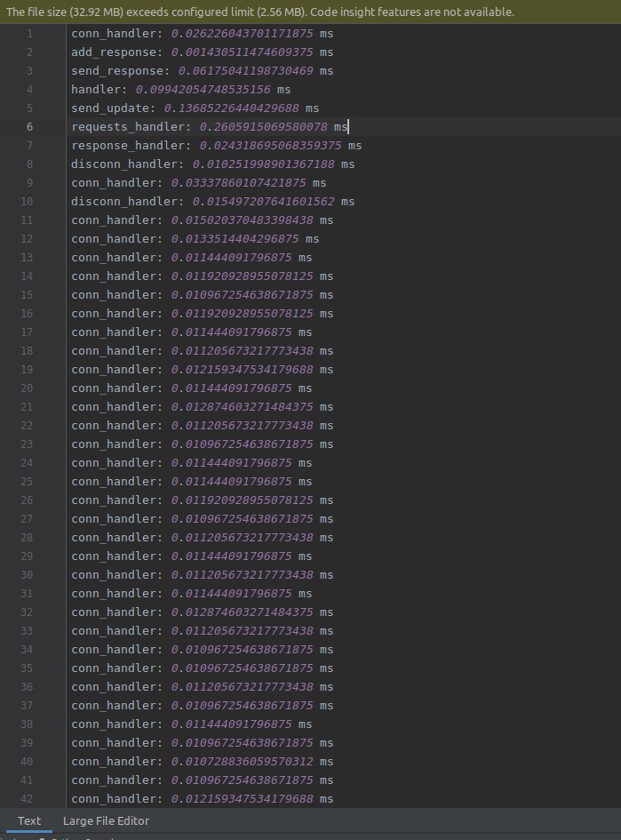Place cursor on add_response line
Image resolution: width=621 pixels, height=840 pixels.
coord(203,52)
